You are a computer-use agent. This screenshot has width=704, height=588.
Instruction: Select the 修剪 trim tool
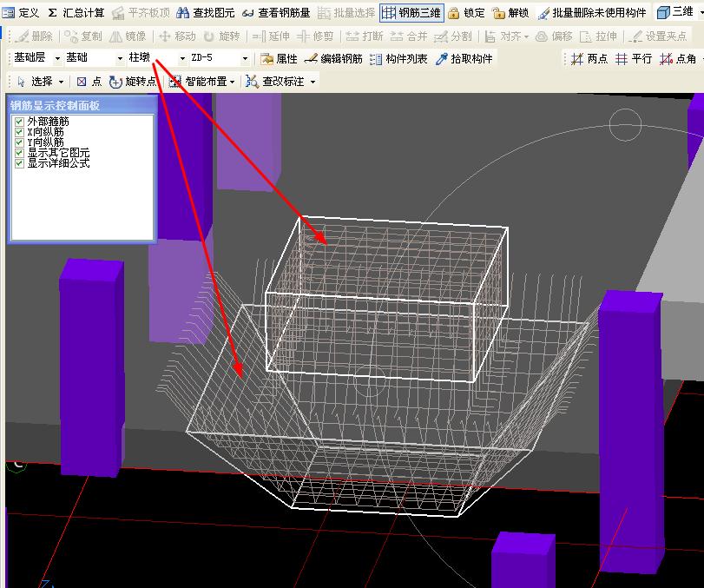tap(315, 36)
